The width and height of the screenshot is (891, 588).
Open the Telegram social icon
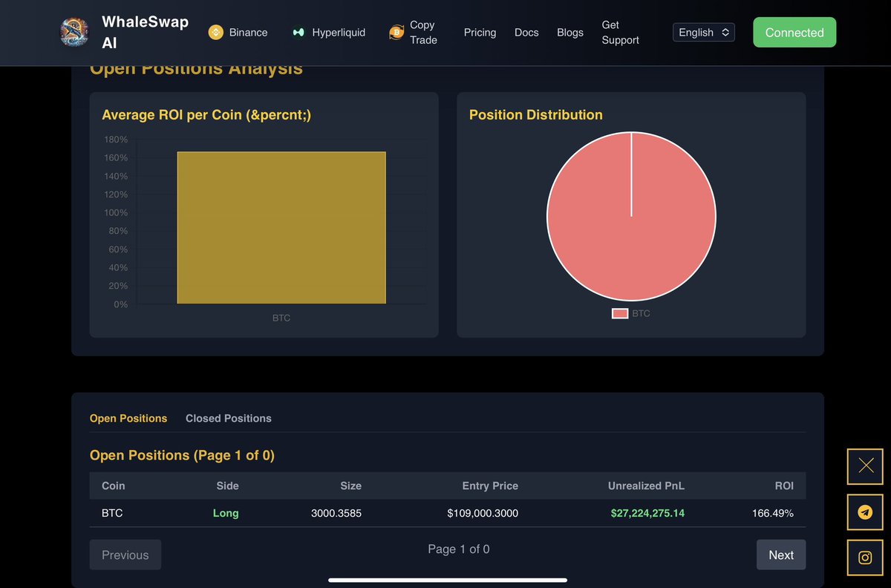[x=865, y=512]
